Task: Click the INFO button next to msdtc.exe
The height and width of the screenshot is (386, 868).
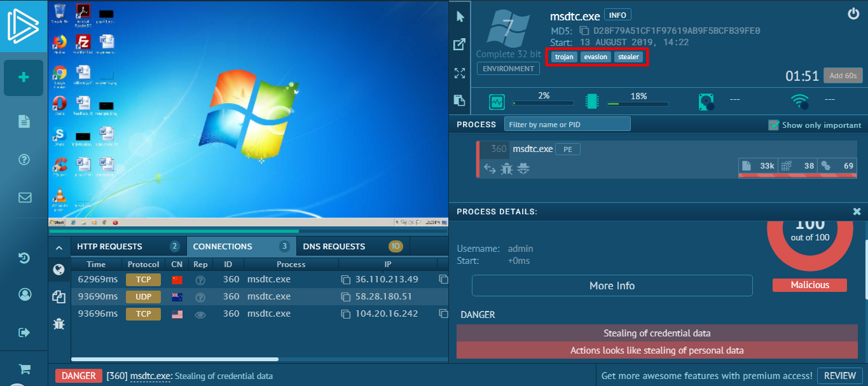Action: point(617,15)
